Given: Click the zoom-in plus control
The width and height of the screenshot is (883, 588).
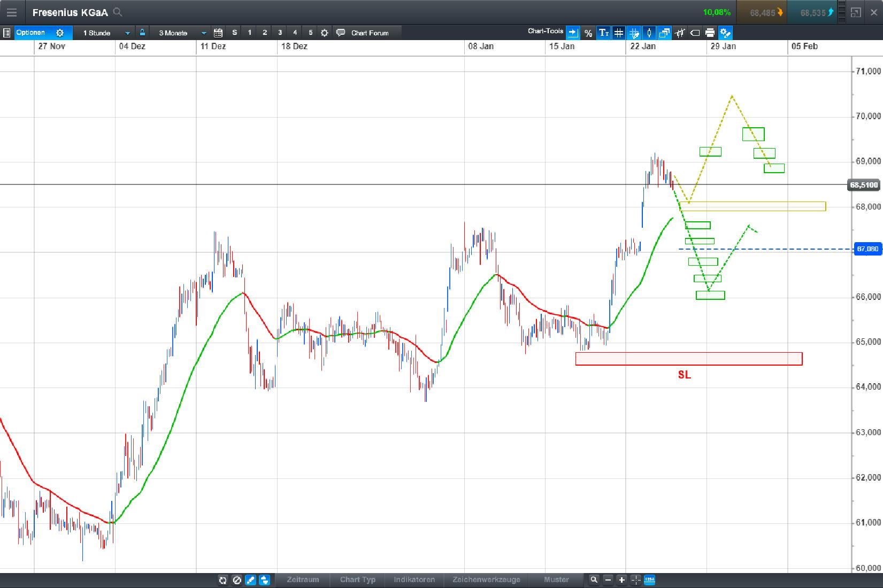Looking at the screenshot, I should click(621, 580).
